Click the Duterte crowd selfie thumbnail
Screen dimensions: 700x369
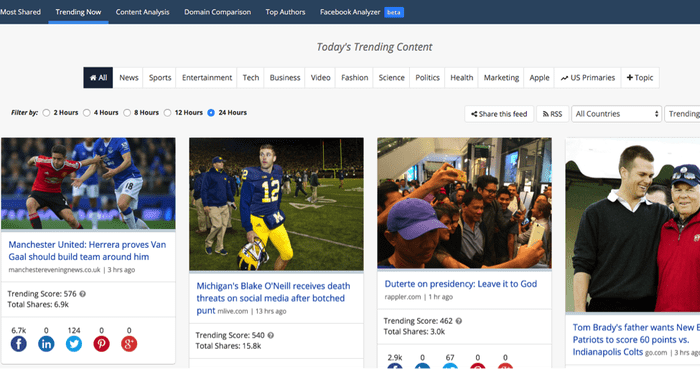point(464,203)
